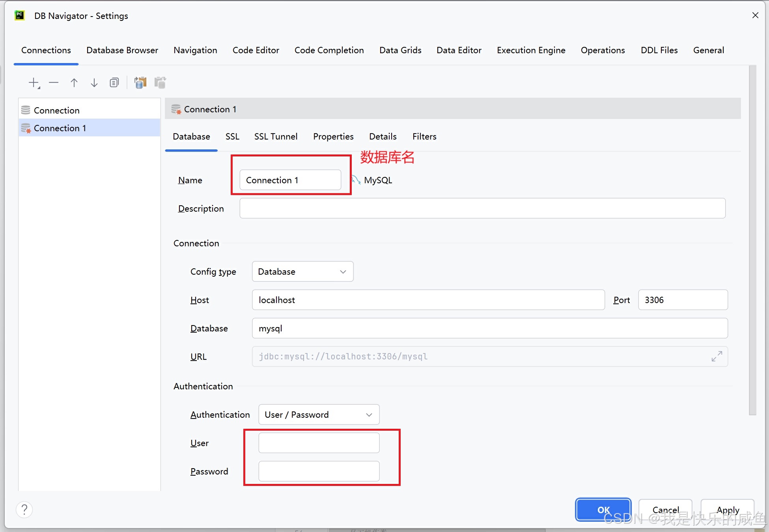This screenshot has width=769, height=532.
Task: Select Connection 1 in the list
Action: [60, 128]
